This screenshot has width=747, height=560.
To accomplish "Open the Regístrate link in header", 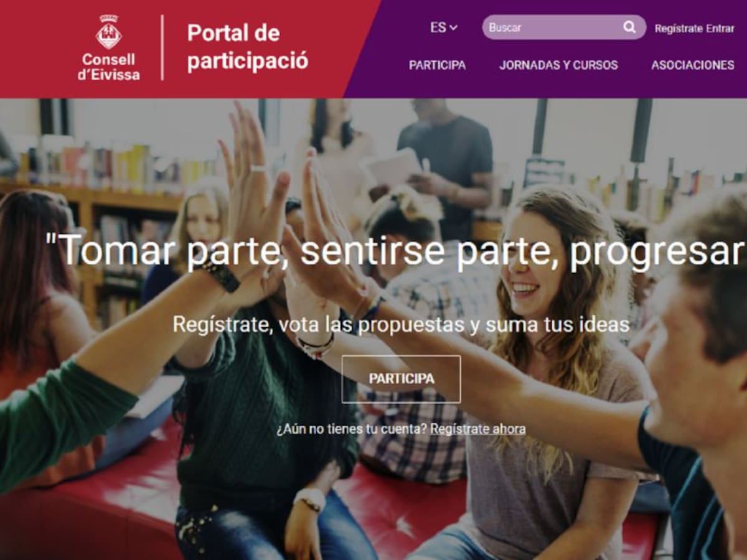I will [x=679, y=28].
